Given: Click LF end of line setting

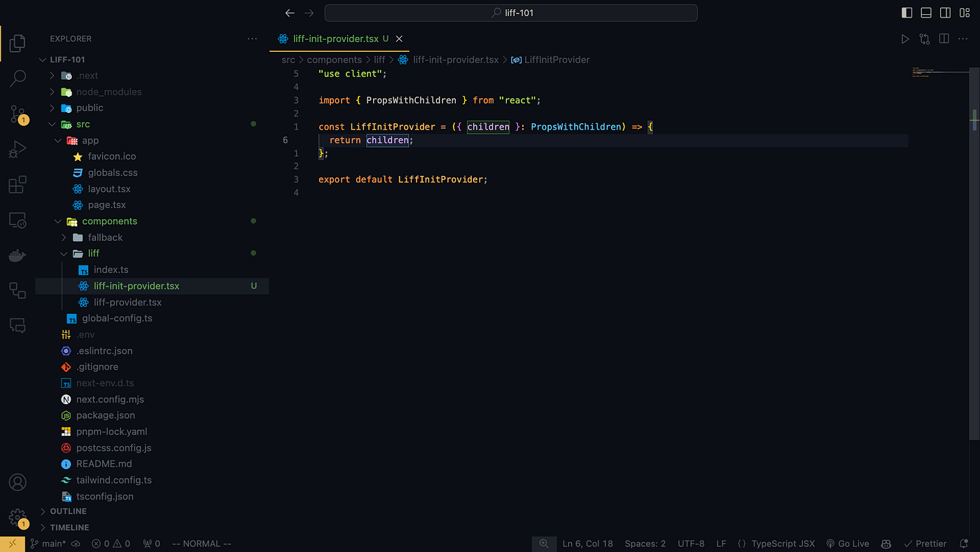Looking at the screenshot, I should (x=721, y=544).
